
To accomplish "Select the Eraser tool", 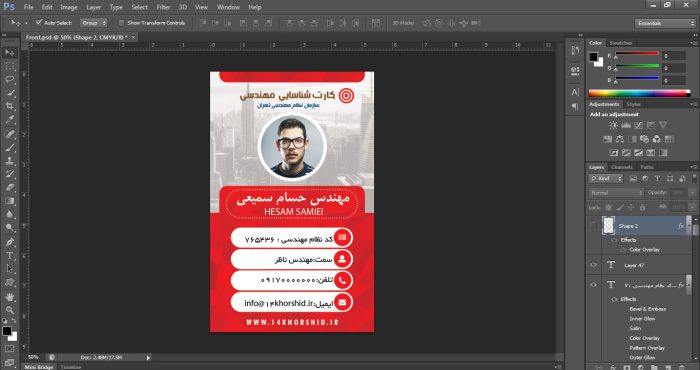I will click(9, 187).
